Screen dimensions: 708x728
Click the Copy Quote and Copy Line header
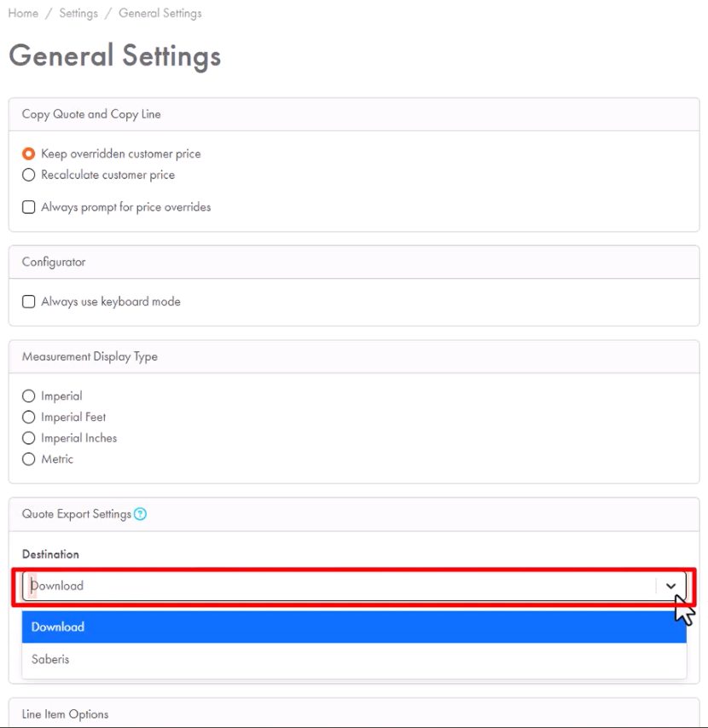click(91, 114)
